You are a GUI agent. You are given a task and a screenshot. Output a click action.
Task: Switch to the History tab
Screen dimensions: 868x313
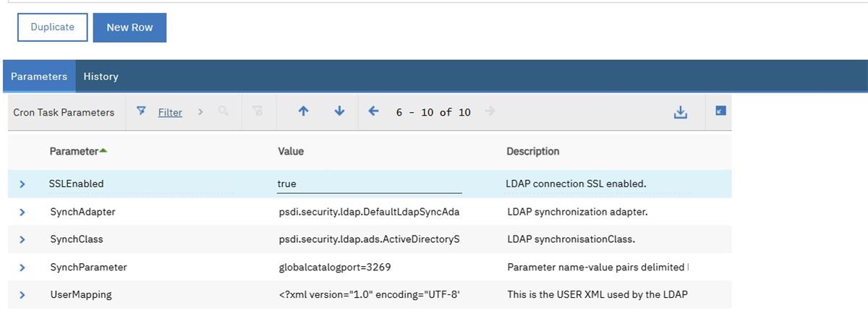pos(101,77)
